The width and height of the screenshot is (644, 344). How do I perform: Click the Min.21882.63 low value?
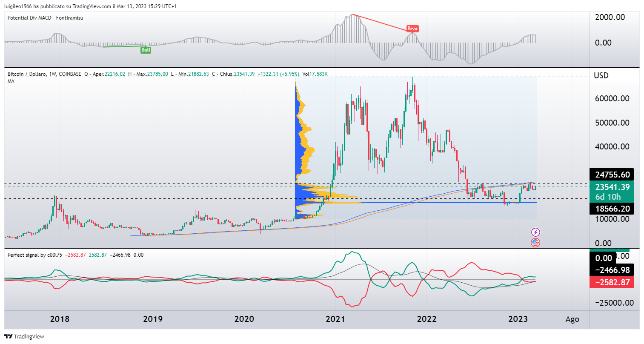point(193,74)
